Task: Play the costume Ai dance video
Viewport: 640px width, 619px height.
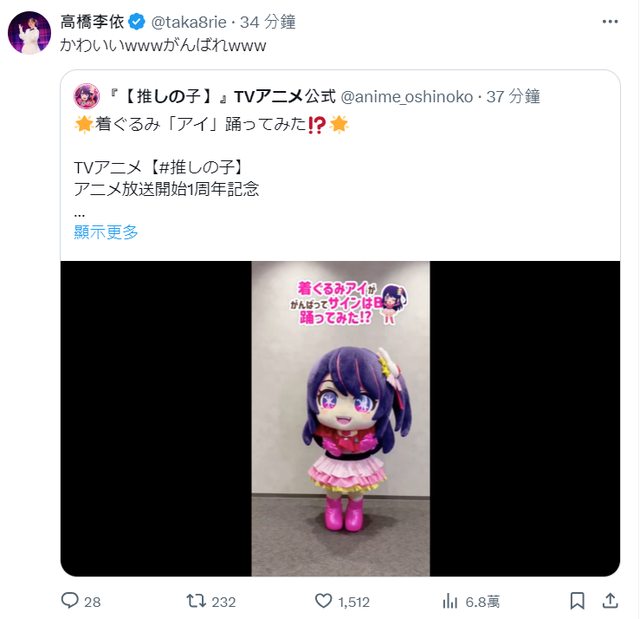Action: click(340, 419)
